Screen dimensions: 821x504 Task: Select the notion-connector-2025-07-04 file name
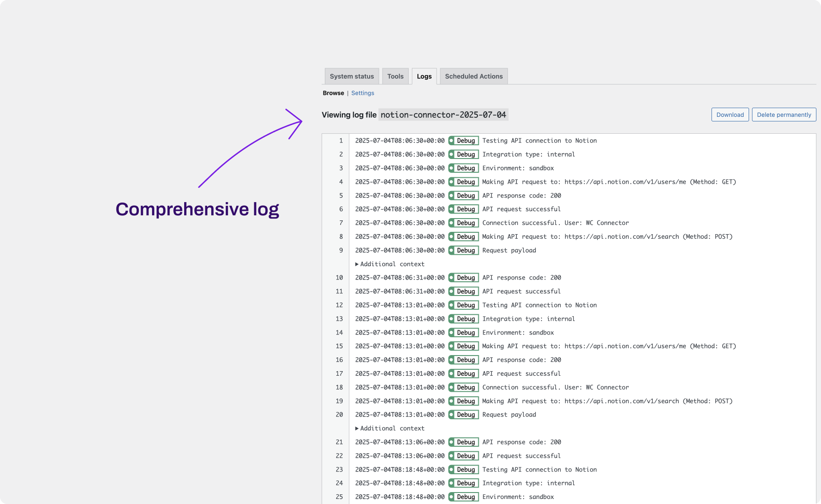(443, 115)
